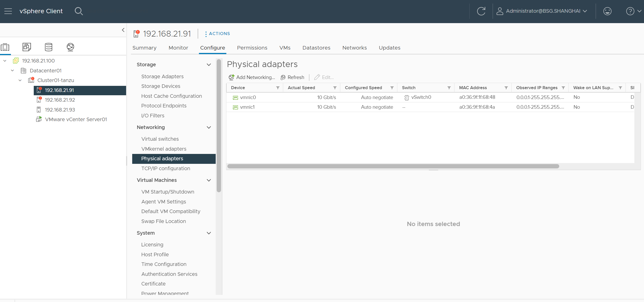
Task: Switch to Hosts and Clusters view icon
Action: tap(5, 47)
